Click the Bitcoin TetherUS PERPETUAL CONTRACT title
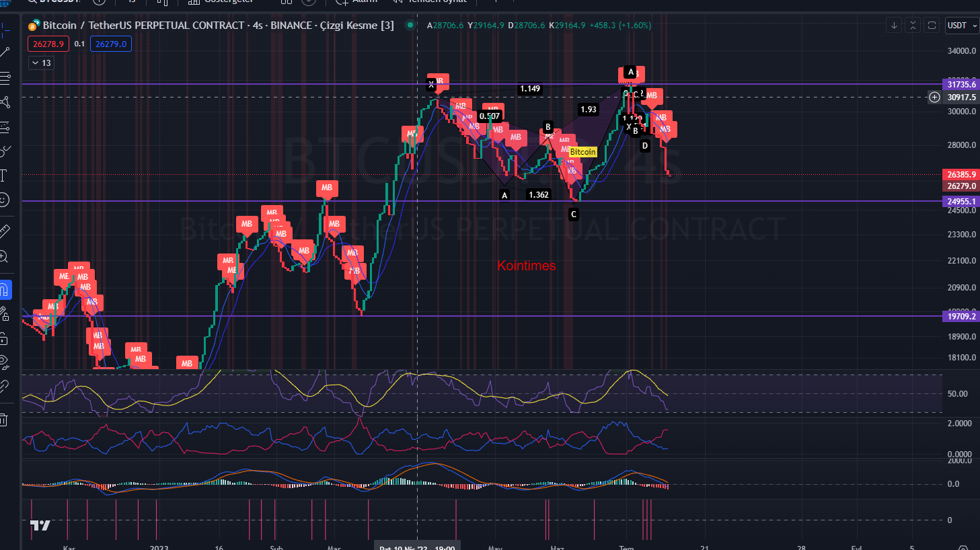 coord(143,26)
